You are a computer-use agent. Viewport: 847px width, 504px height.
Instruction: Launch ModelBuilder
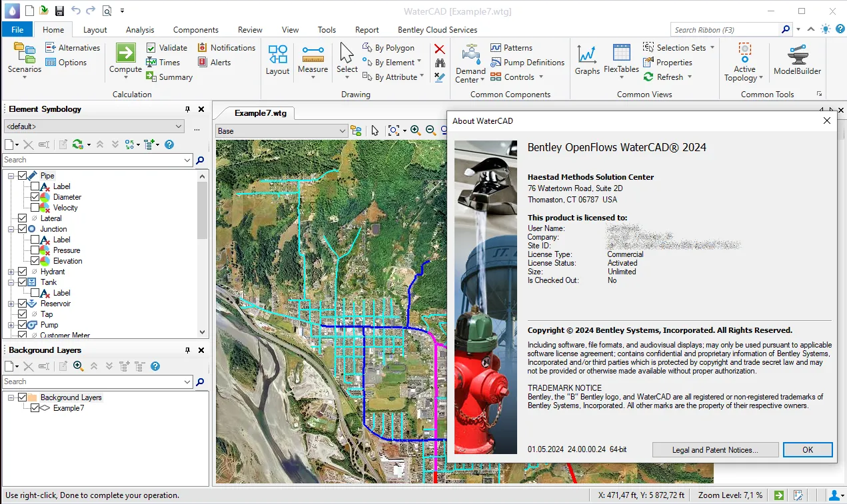coord(797,60)
